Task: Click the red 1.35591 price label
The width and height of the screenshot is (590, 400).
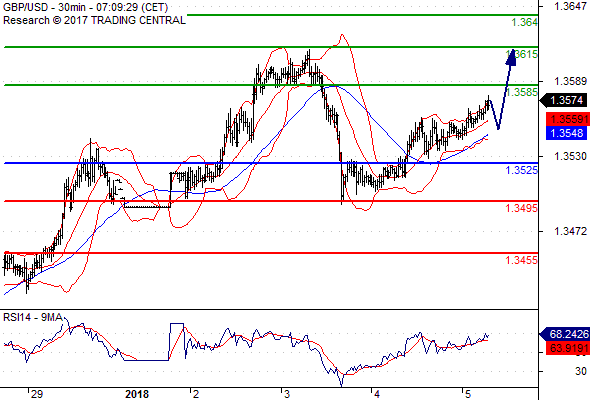Action: coord(567,119)
